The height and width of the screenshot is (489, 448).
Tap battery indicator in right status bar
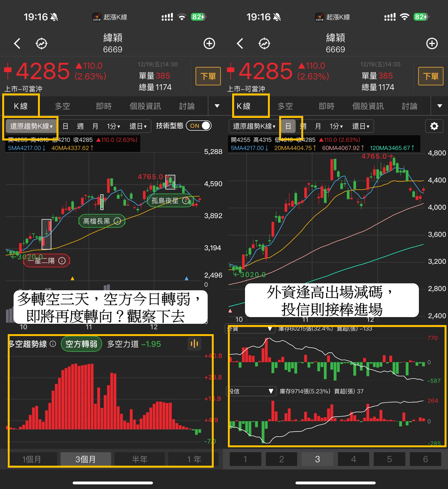click(421, 17)
